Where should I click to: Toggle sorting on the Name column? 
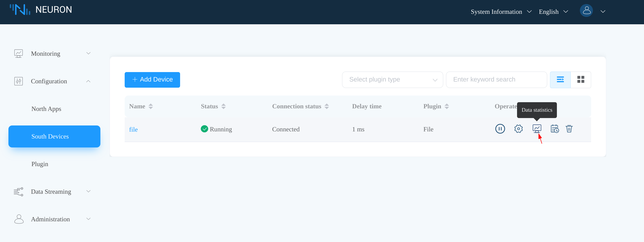coord(150,106)
